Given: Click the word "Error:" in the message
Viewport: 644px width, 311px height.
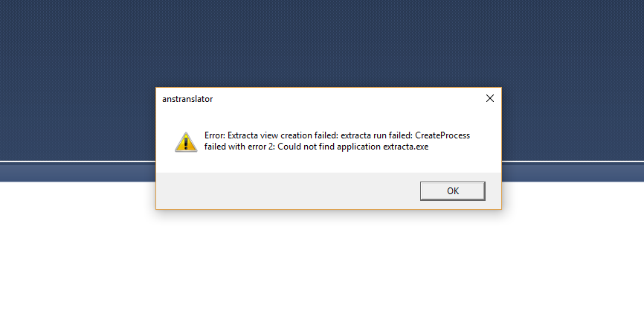Looking at the screenshot, I should tap(215, 136).
